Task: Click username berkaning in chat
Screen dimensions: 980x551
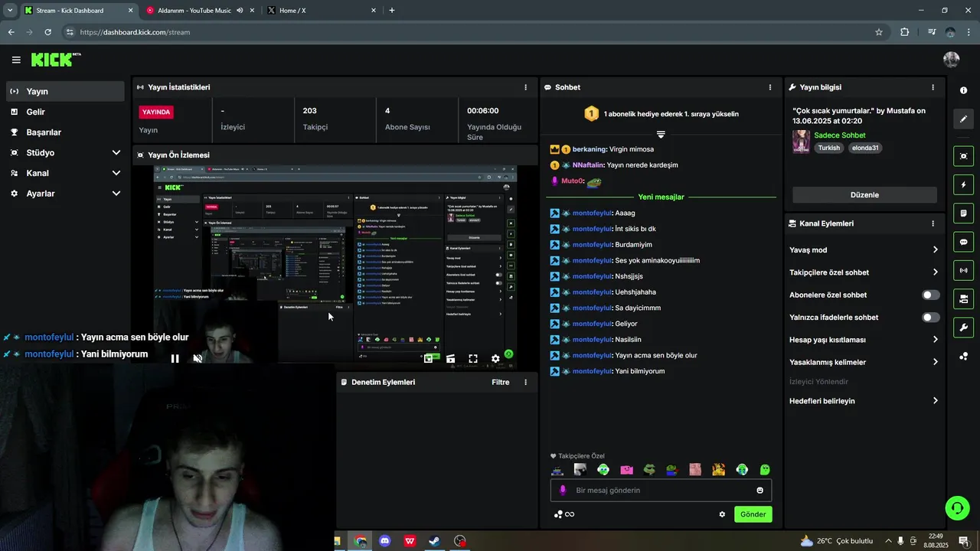Action: [x=590, y=149]
